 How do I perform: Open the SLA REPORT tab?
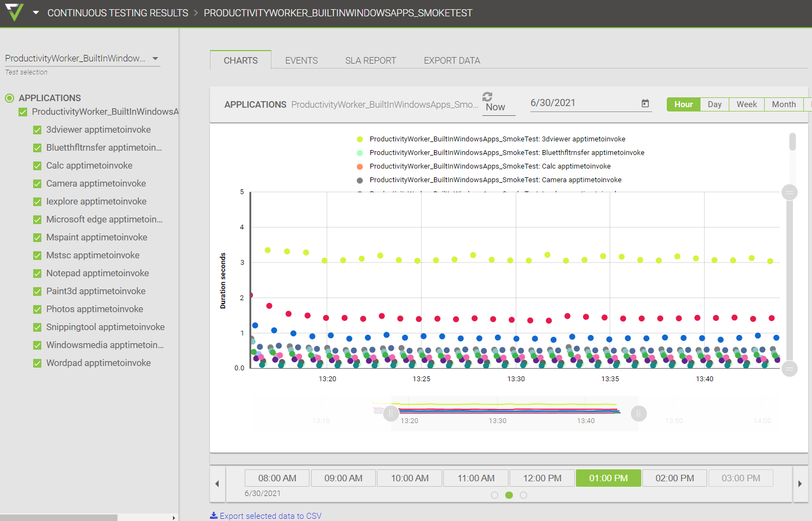(370, 60)
